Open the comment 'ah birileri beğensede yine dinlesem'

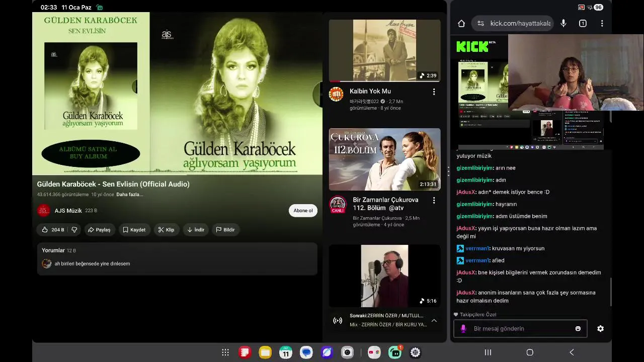click(x=92, y=263)
